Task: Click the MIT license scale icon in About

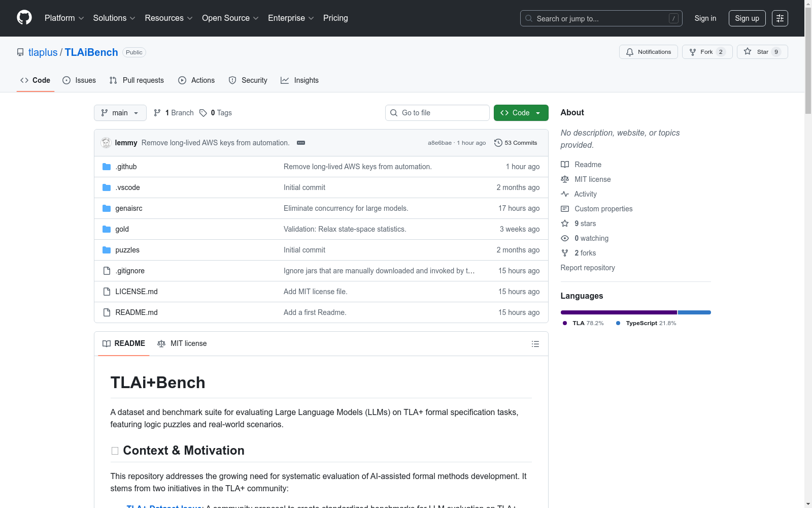Action: click(565, 179)
